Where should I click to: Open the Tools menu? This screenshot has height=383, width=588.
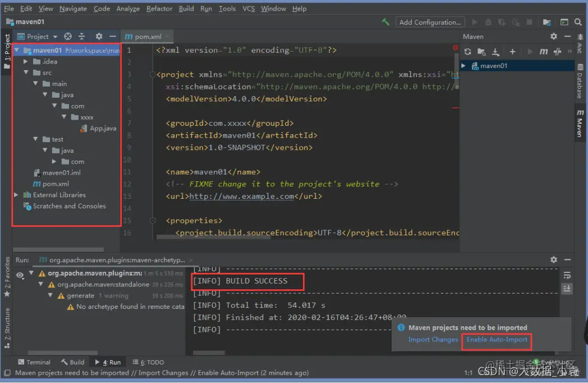227,8
